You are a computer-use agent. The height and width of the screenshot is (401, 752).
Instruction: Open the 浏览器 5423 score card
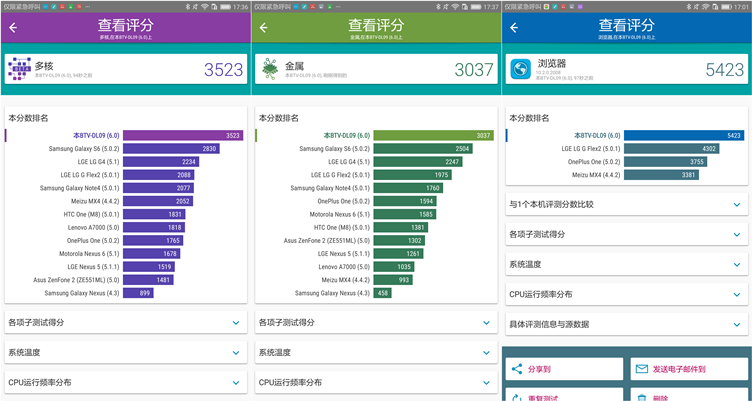point(626,69)
